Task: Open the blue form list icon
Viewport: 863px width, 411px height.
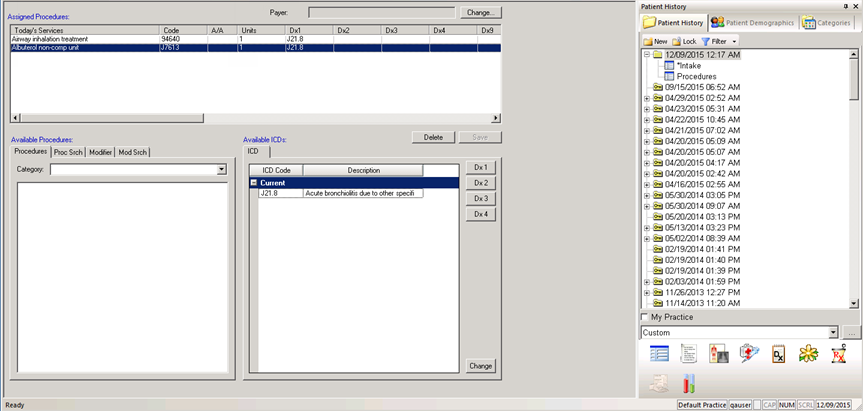Action: click(x=659, y=354)
